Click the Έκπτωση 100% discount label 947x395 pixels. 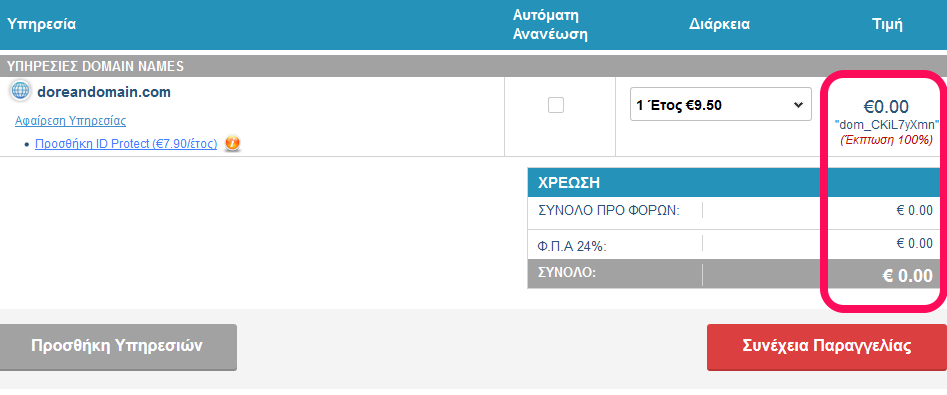[x=887, y=140]
